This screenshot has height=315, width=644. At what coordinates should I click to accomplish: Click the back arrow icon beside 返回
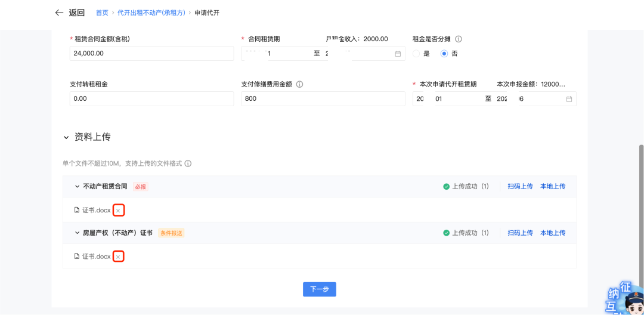[59, 13]
